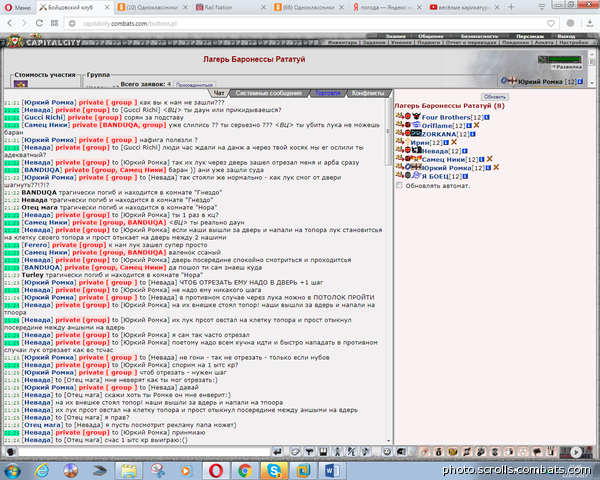Click the Развилка navigation link

point(567,67)
